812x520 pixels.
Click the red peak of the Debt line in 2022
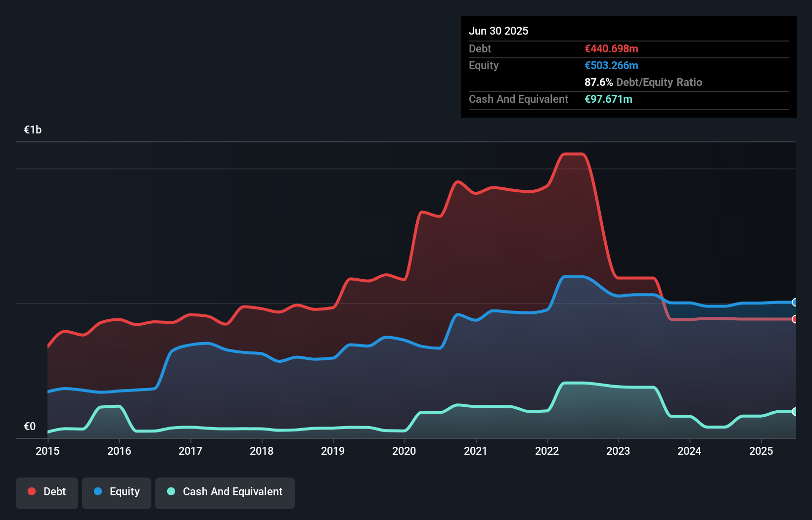(x=574, y=154)
